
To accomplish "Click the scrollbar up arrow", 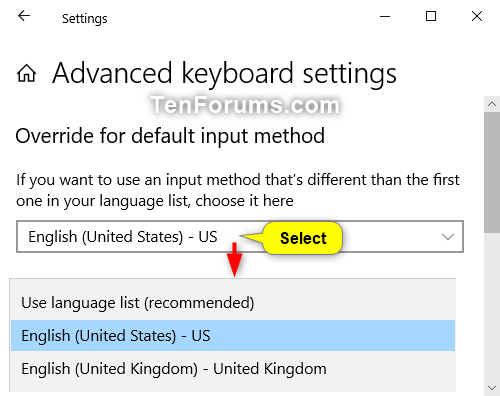I will click(x=492, y=104).
